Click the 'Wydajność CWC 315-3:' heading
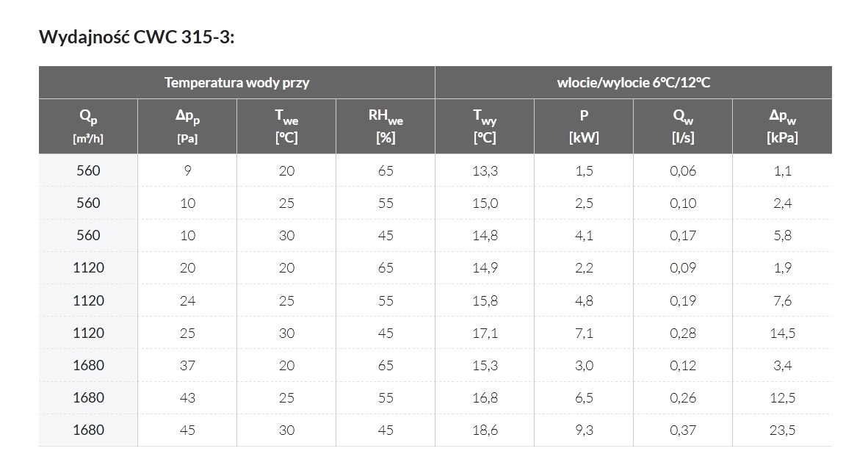The image size is (868, 476). point(137,37)
